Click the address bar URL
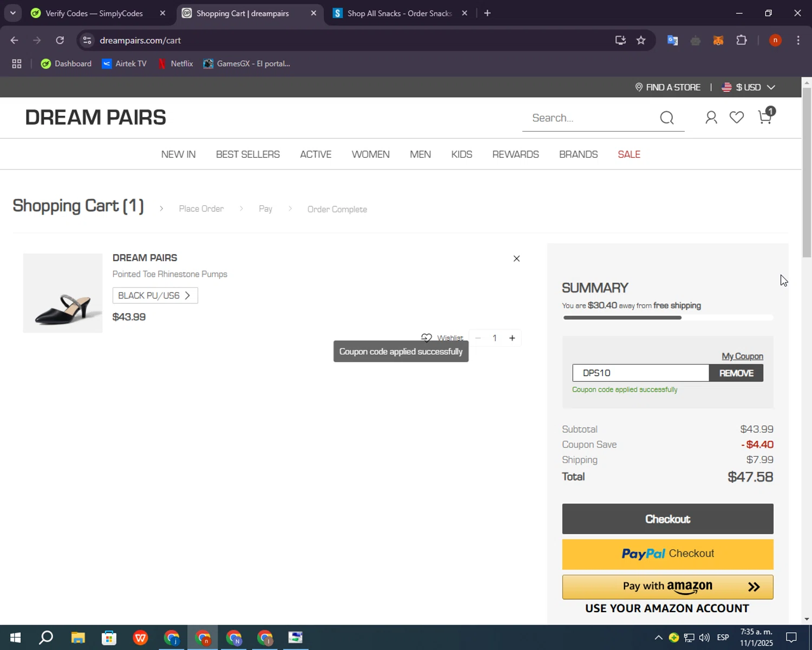Image resolution: width=812 pixels, height=650 pixels. click(x=140, y=41)
